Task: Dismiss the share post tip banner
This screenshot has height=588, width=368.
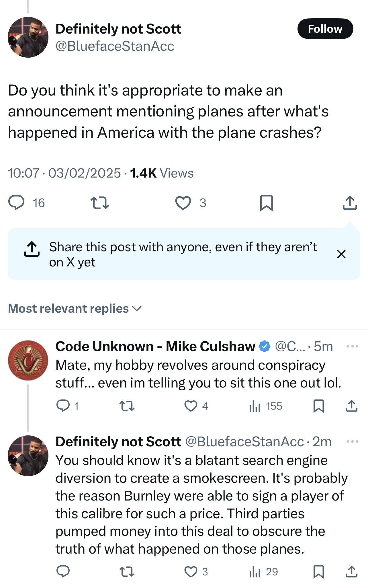Action: [341, 254]
